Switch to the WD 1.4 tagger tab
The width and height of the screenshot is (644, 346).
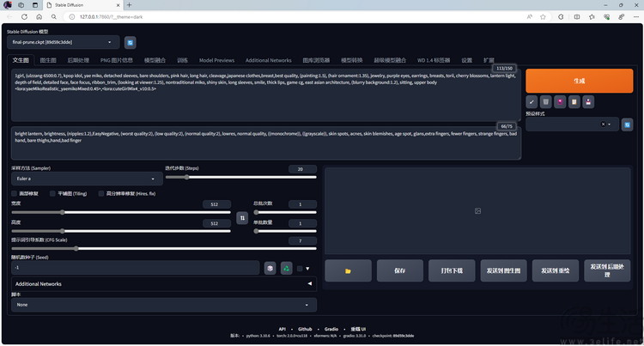click(434, 60)
